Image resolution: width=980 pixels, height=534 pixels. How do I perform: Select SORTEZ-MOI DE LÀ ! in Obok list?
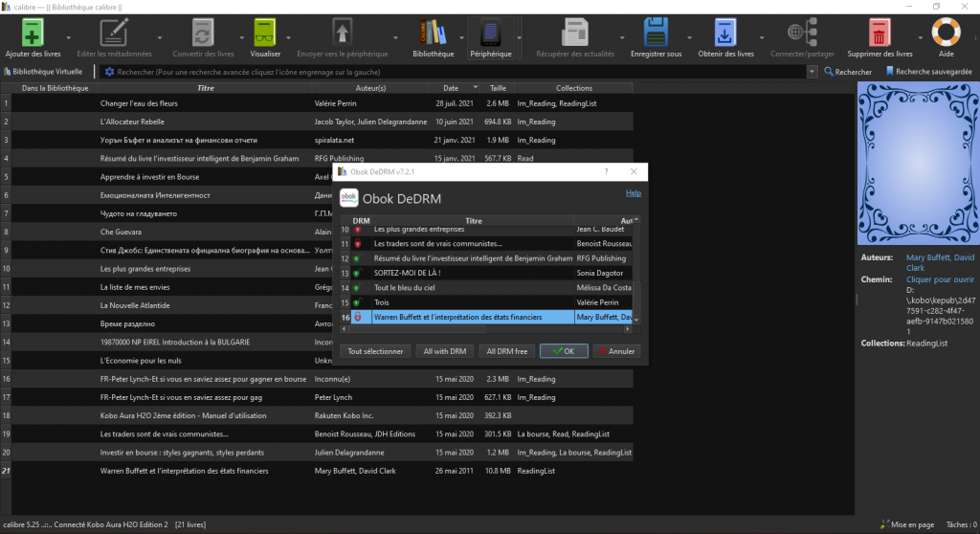[x=486, y=273]
